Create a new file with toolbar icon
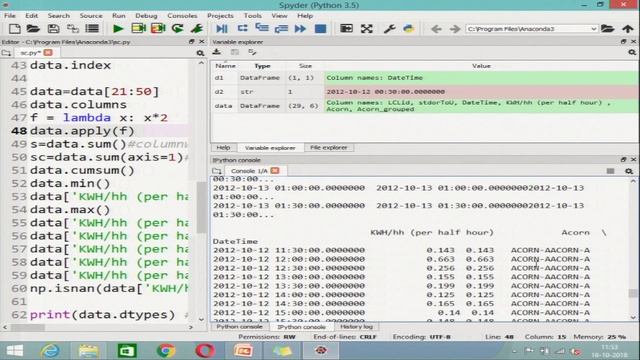The height and width of the screenshot is (360, 640). click(14, 29)
